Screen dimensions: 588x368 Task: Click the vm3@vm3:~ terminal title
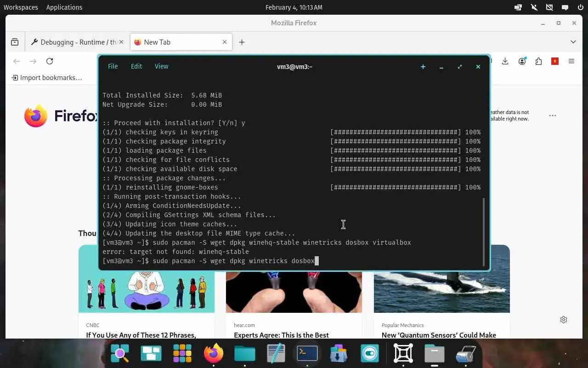coord(294,67)
